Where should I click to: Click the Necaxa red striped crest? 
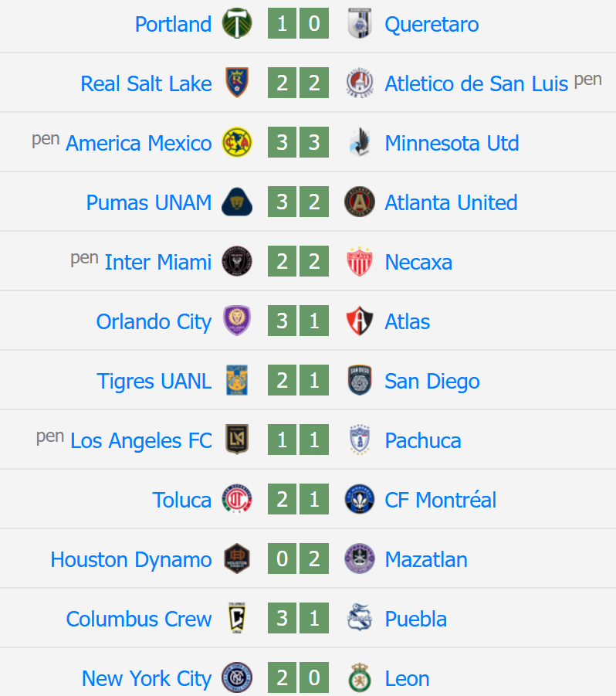pyautogui.click(x=360, y=261)
